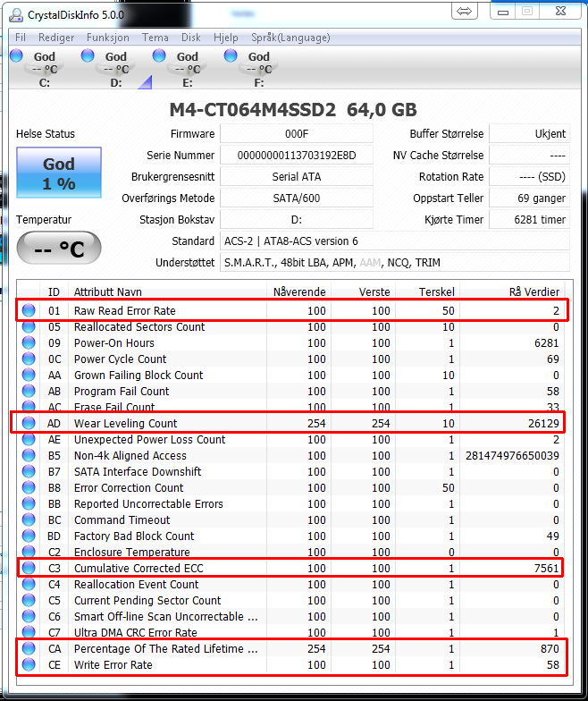Click status icon of Program Fail Count
Viewport: 588px width, 701px height.
(29, 391)
